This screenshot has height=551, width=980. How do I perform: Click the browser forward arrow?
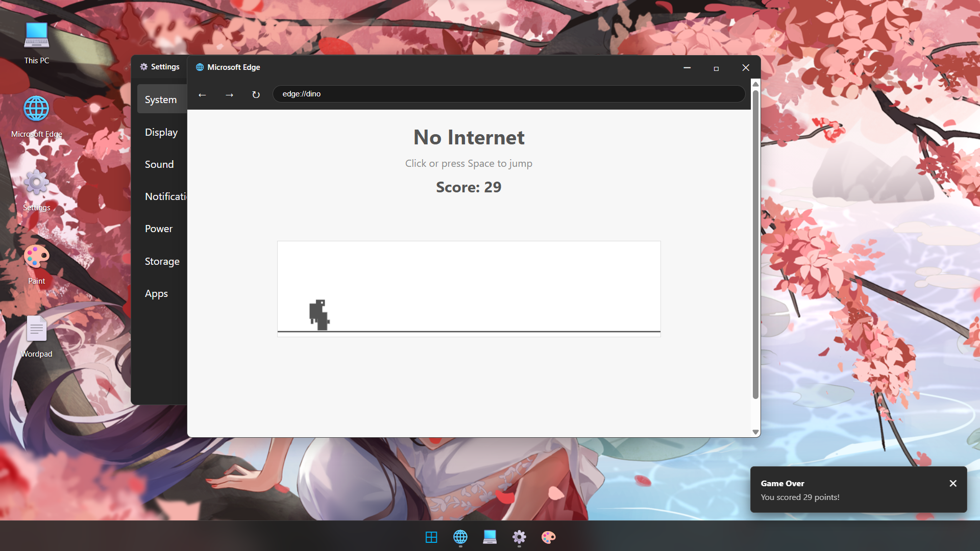[229, 94]
